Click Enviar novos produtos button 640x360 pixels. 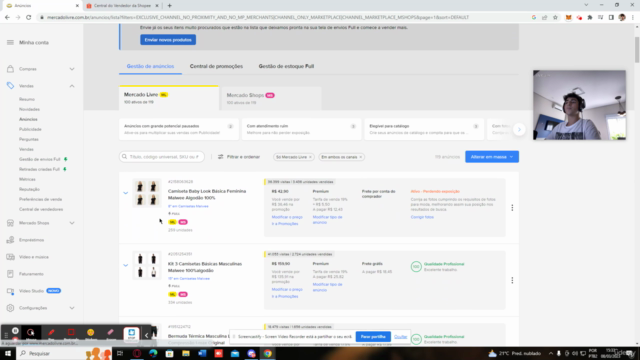pyautogui.click(x=168, y=40)
